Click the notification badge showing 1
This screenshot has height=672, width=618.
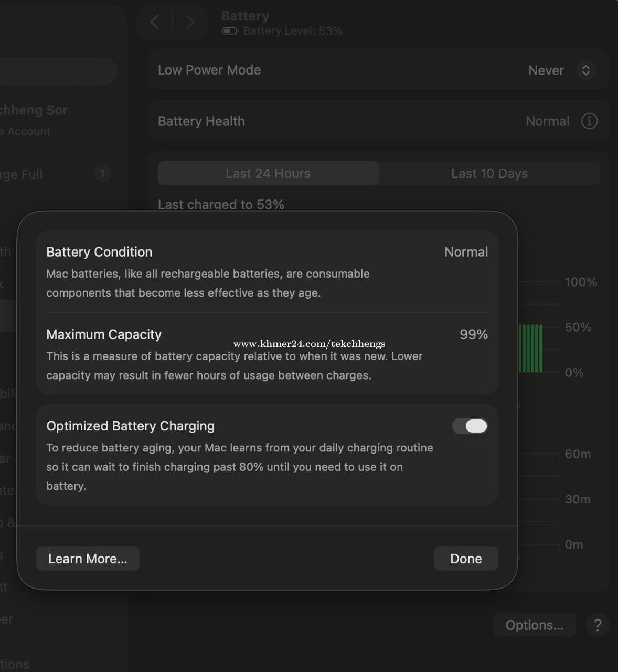102,174
